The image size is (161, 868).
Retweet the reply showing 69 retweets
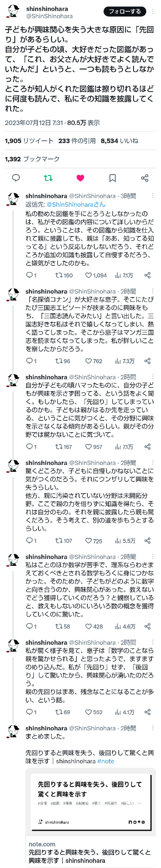click(x=63, y=712)
